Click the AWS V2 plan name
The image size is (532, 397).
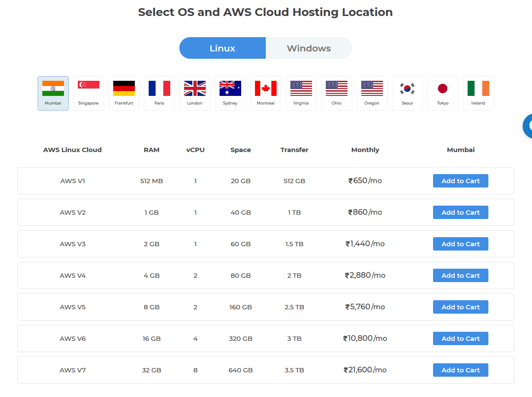(73, 213)
